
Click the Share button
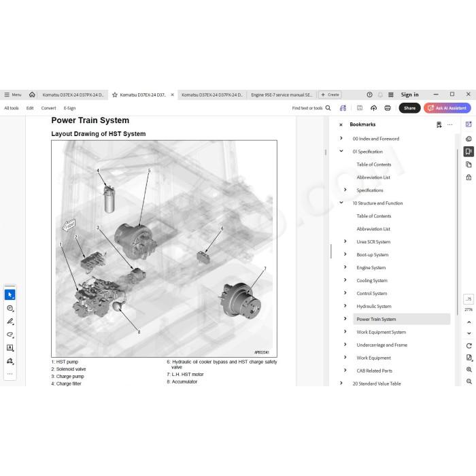[409, 108]
